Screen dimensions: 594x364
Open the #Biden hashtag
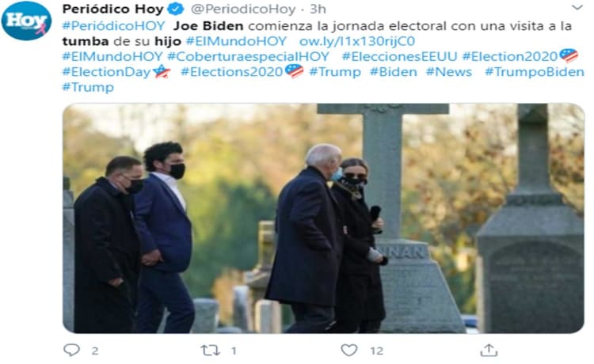[393, 72]
